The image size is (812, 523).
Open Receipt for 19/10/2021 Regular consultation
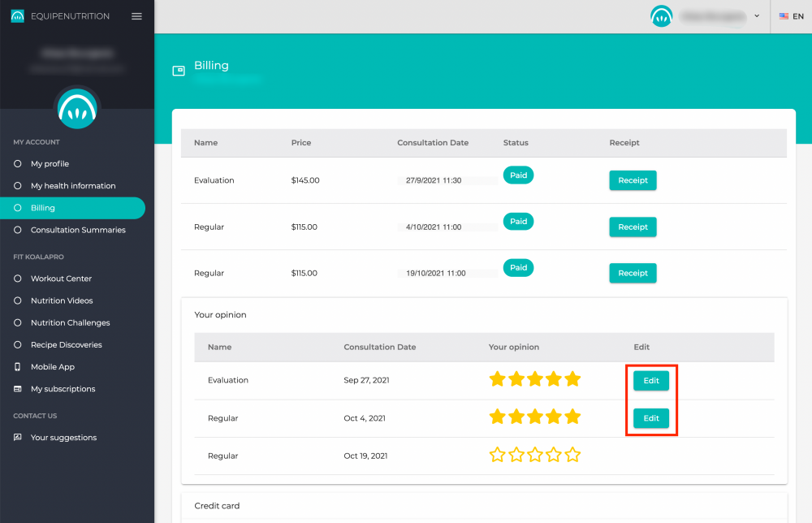[633, 273]
